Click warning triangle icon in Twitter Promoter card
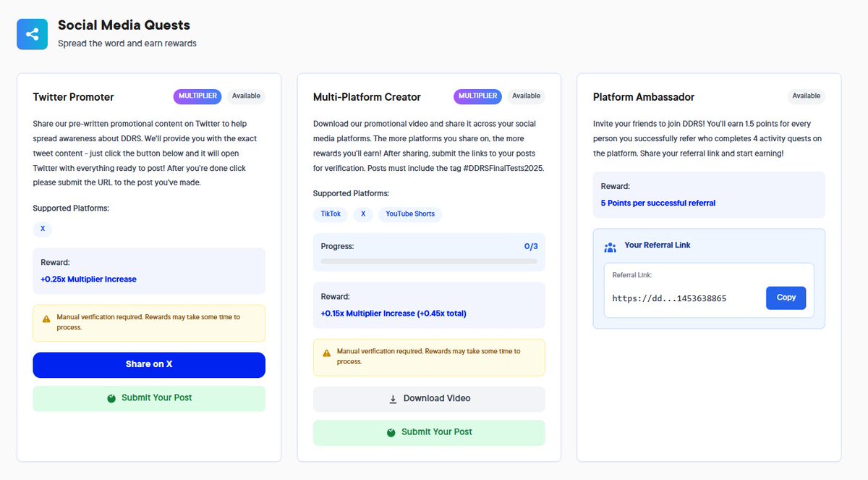The image size is (868, 480). [46, 319]
